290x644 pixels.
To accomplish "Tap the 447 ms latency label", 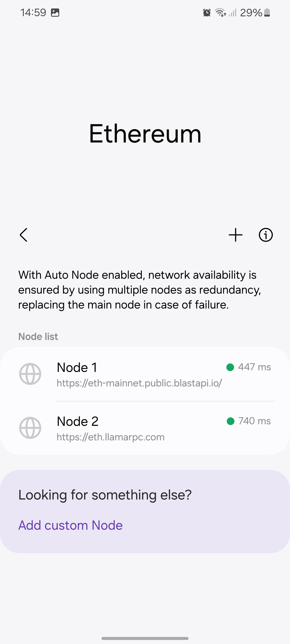I will pos(254,367).
